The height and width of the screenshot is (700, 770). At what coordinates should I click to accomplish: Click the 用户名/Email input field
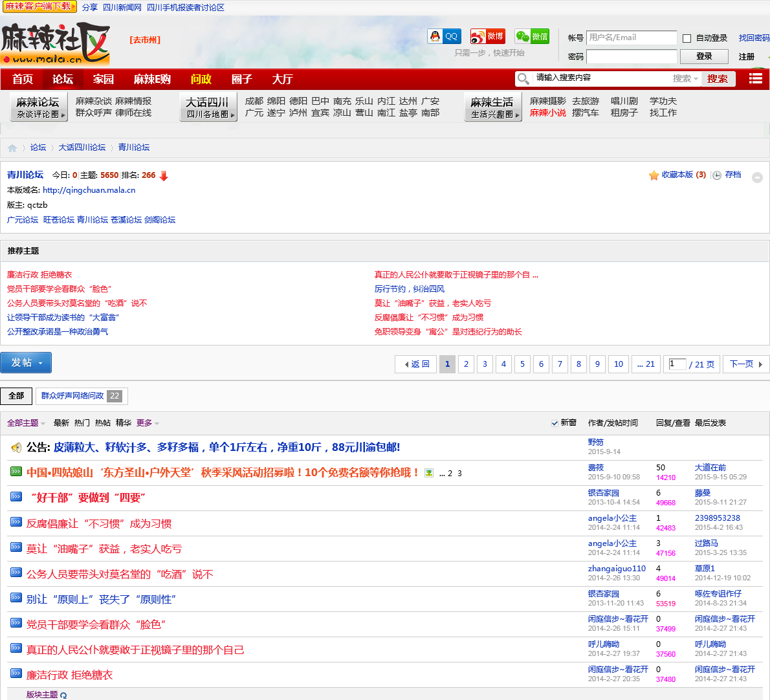[631, 38]
